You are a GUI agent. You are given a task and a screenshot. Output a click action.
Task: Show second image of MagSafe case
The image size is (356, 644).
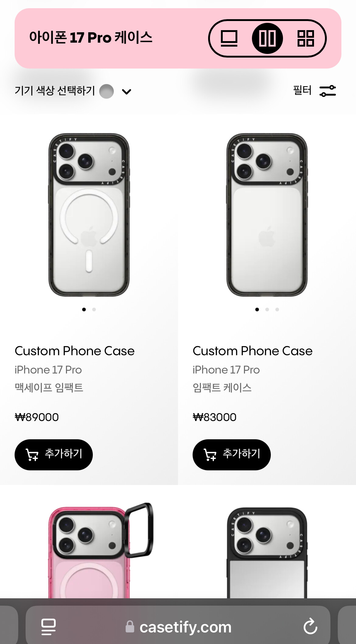(94, 310)
